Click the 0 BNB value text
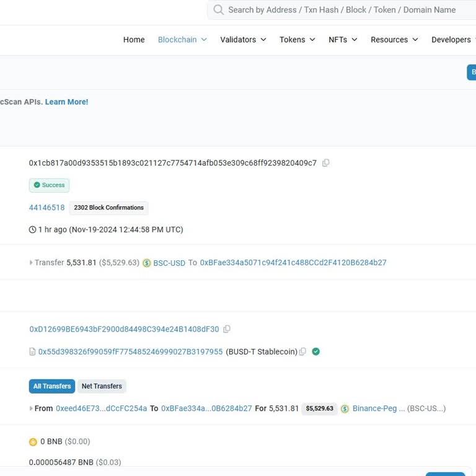476x476 pixels. point(51,441)
